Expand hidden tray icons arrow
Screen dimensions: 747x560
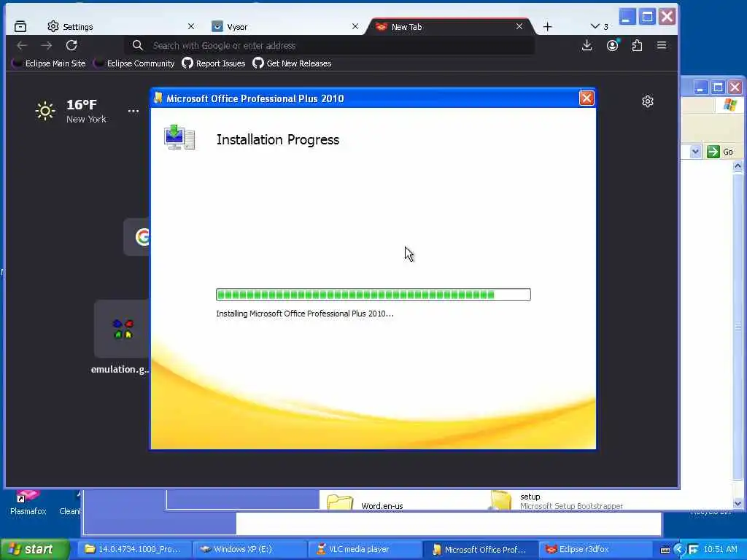pyautogui.click(x=680, y=550)
